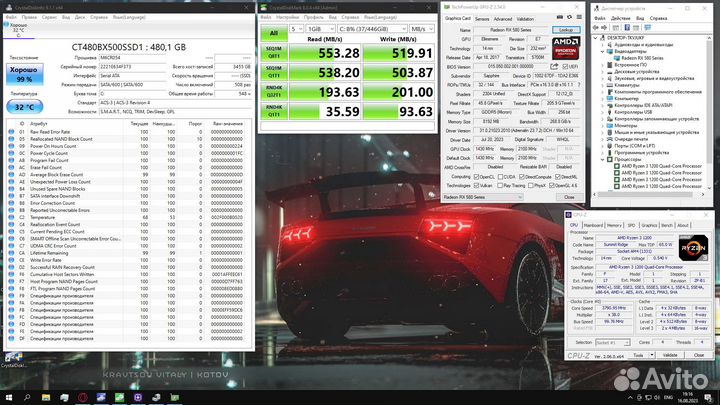Switch to the Sensors tab in GPU-Z
This screenshot has height=405, width=720.
tap(482, 19)
